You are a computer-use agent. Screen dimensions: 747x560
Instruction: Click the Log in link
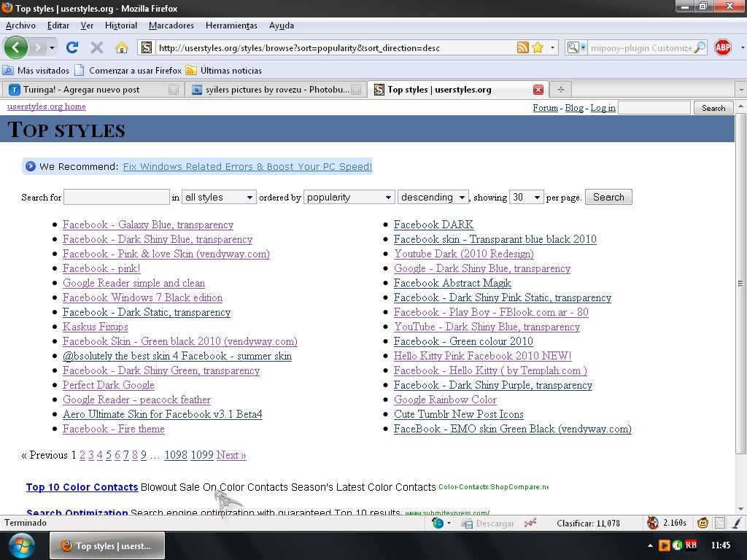coord(603,108)
